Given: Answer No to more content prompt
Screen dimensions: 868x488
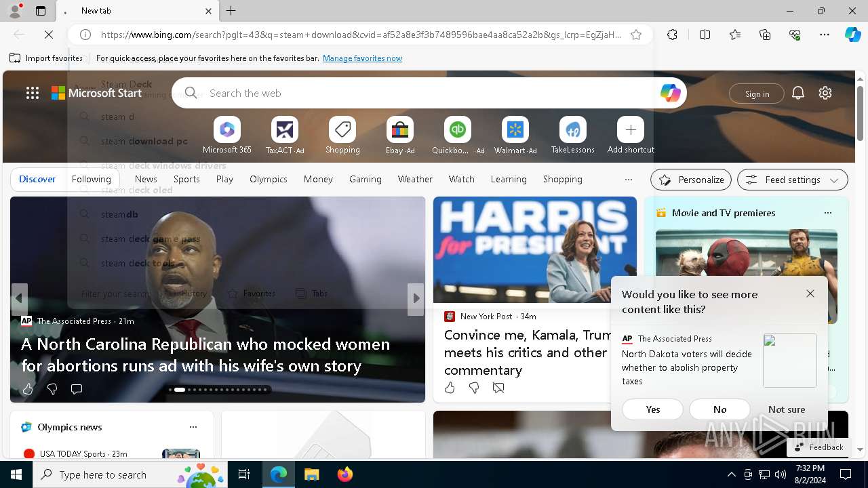Looking at the screenshot, I should pyautogui.click(x=720, y=409).
